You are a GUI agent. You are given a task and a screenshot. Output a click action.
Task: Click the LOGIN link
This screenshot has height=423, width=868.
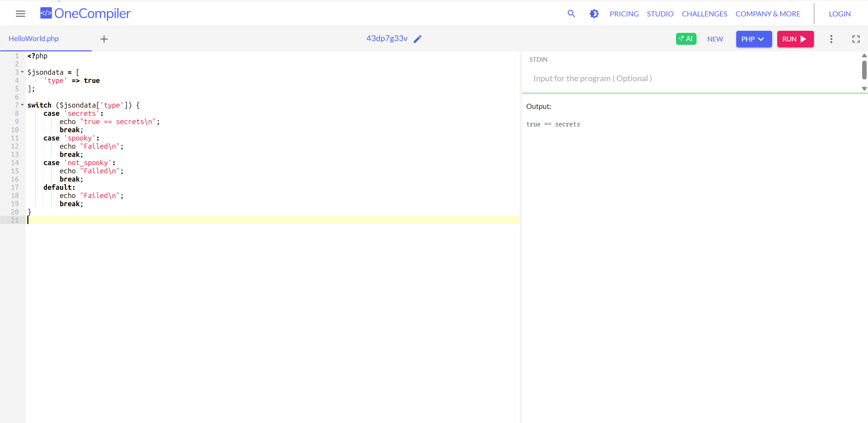840,14
